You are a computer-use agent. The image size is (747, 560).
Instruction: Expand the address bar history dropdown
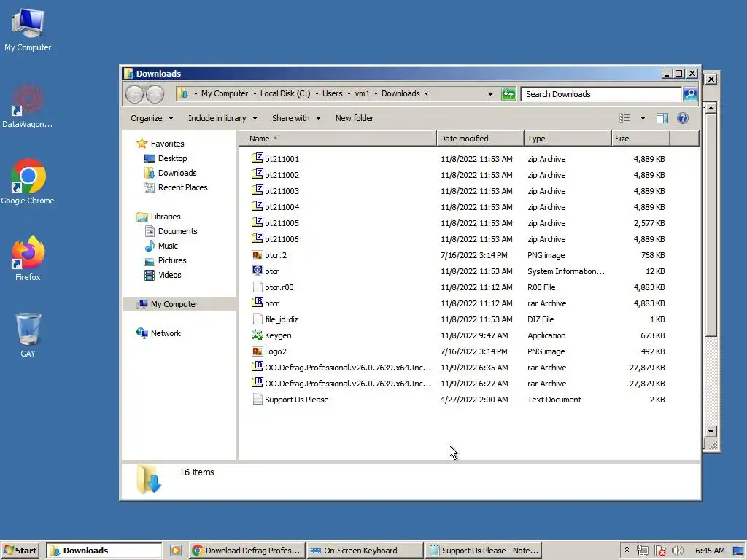(x=490, y=94)
